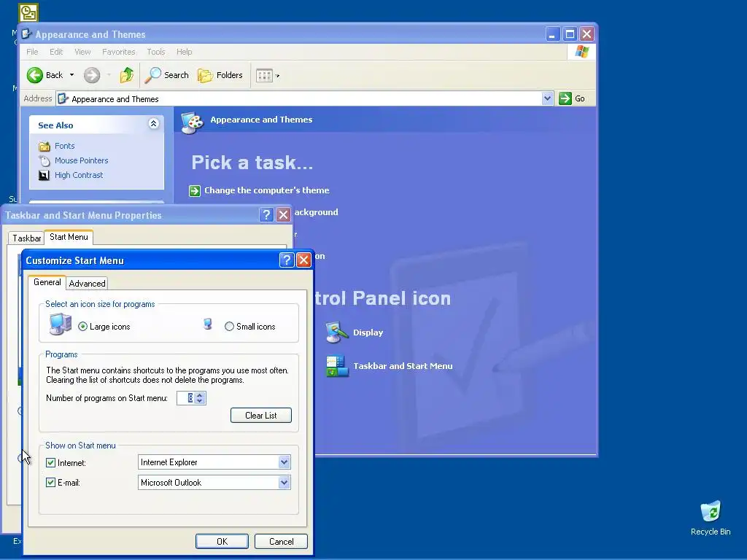
Task: Open the Views button dropdown arrow
Action: pyautogui.click(x=277, y=76)
